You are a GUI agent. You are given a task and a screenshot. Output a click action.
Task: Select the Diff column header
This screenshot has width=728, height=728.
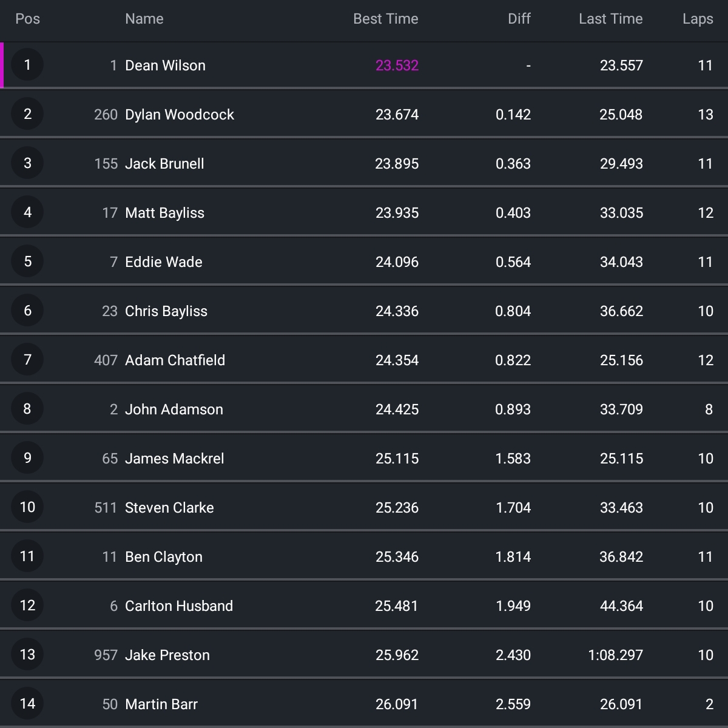click(519, 19)
